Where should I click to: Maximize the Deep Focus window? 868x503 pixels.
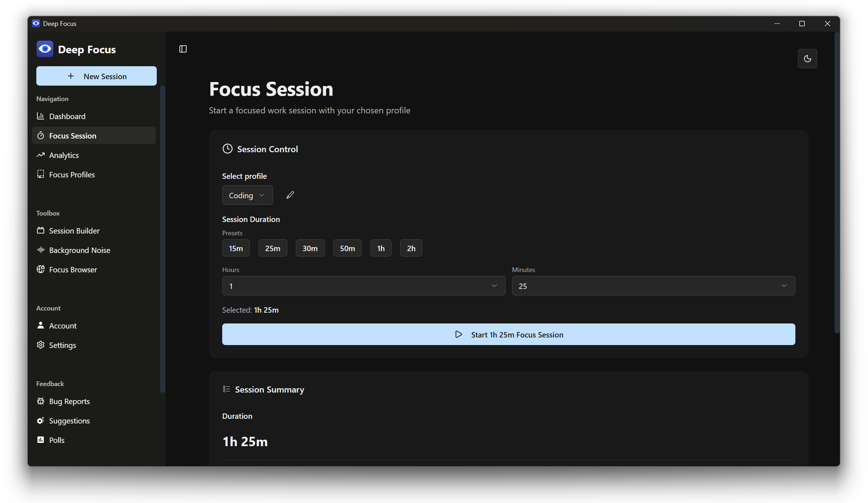[x=802, y=23]
